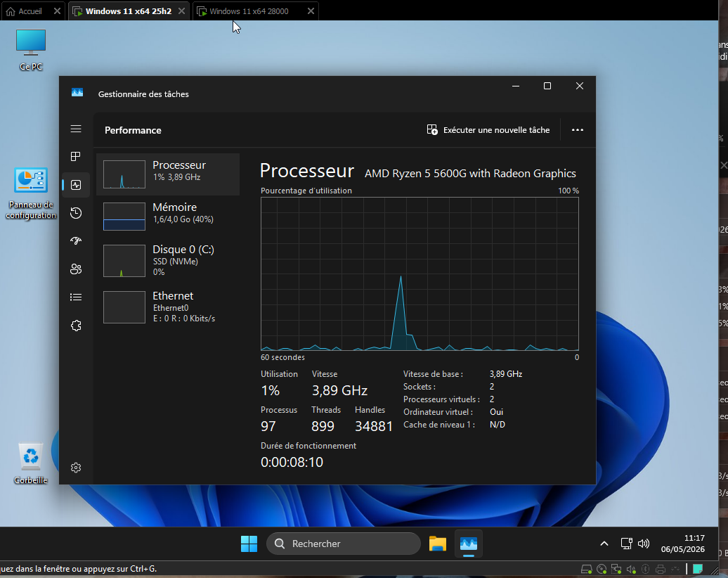The height and width of the screenshot is (578, 728).
Task: Click network tray icon on taskbar
Action: [626, 544]
